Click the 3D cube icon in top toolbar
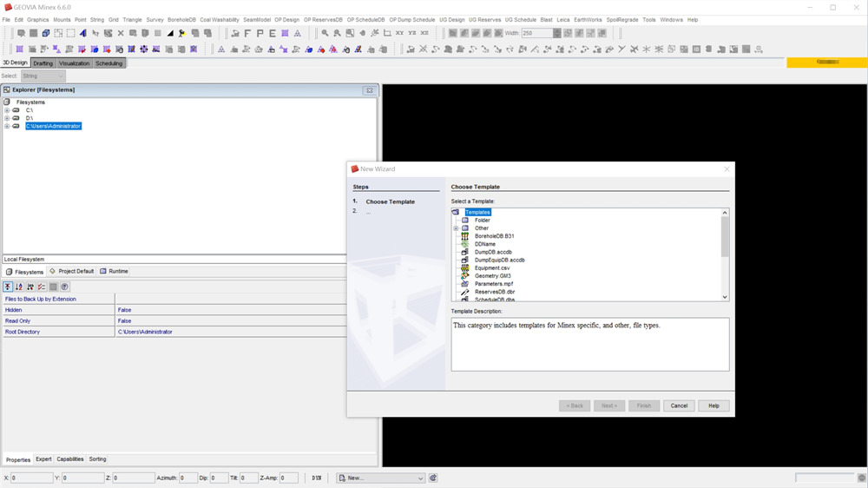This screenshot has width=868, height=488. click(46, 33)
